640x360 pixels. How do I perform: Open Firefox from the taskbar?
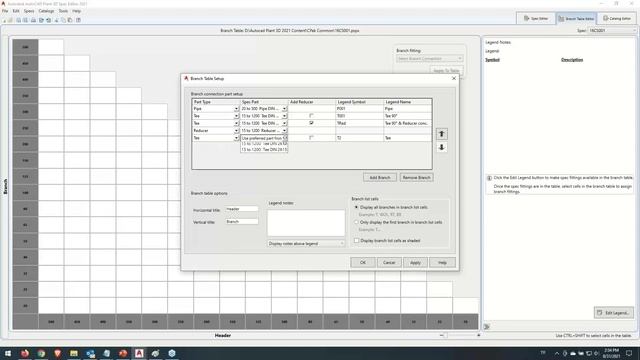pos(24,353)
